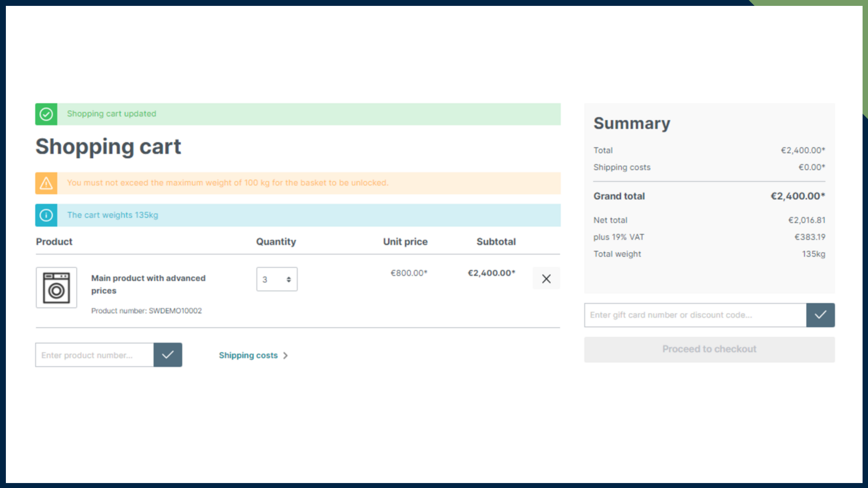
Task: Expand the Shipping costs section
Action: (x=249, y=356)
